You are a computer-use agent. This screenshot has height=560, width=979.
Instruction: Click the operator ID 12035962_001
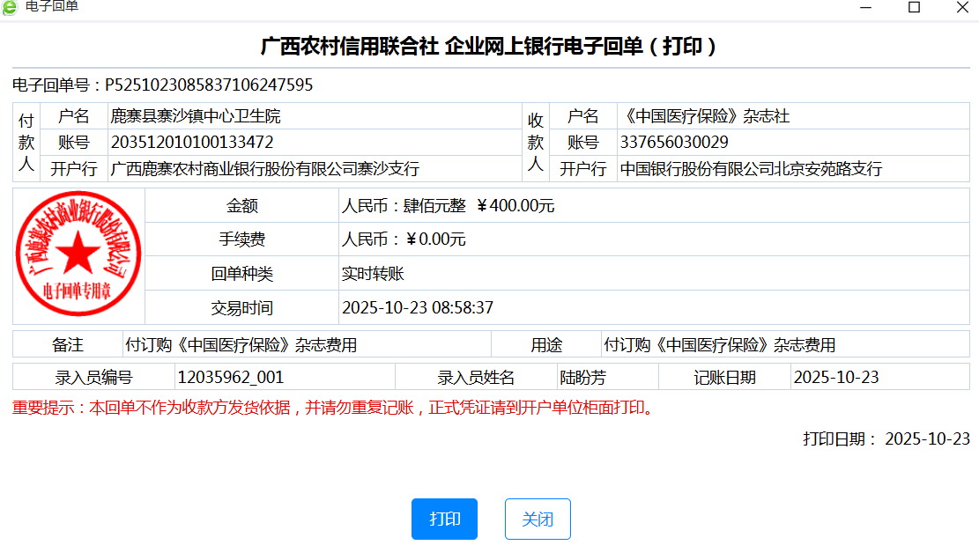pos(231,378)
